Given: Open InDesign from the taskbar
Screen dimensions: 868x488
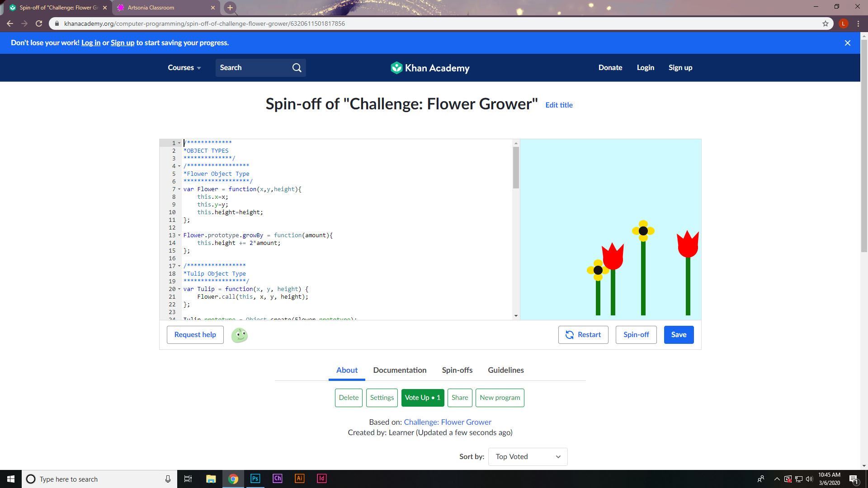Looking at the screenshot, I should click(x=321, y=479).
